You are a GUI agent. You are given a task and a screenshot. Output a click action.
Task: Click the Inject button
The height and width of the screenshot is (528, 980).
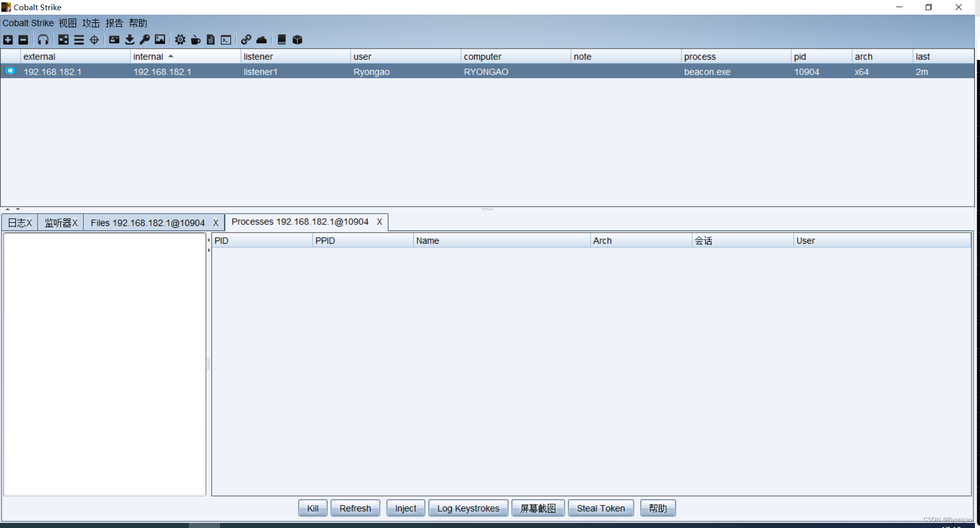coord(406,508)
